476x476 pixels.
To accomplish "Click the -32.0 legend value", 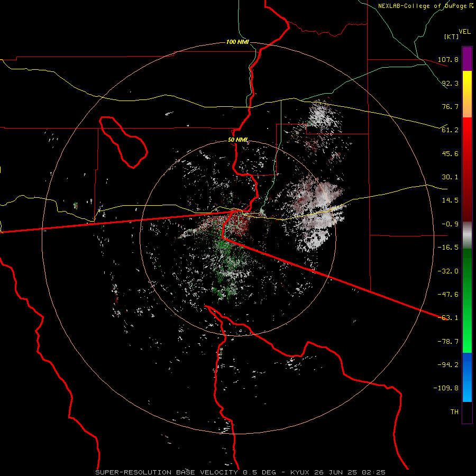I will coord(448,271).
